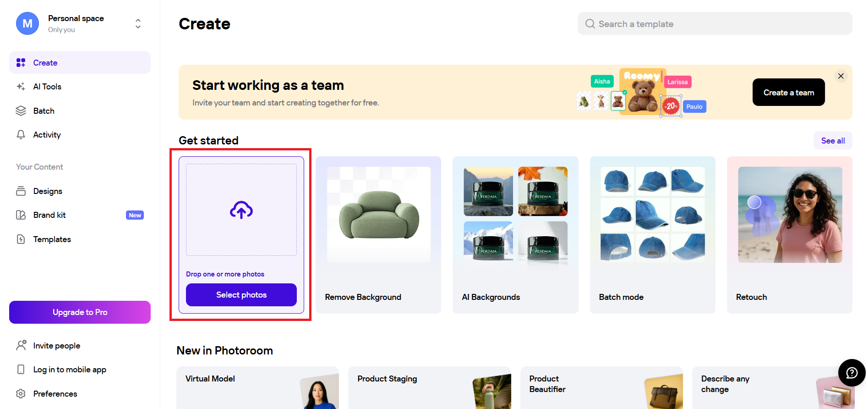Expand the Personal space workspace switcher
The width and height of the screenshot is (868, 409).
[138, 23]
